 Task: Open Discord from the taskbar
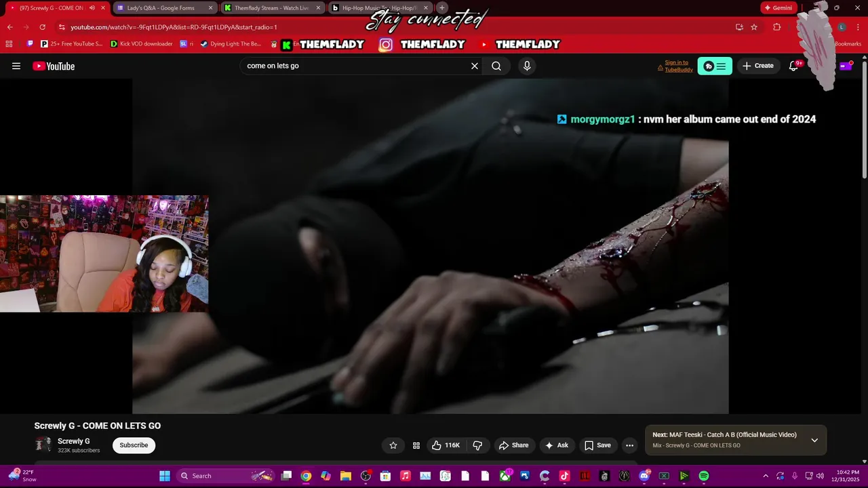pos(644,476)
